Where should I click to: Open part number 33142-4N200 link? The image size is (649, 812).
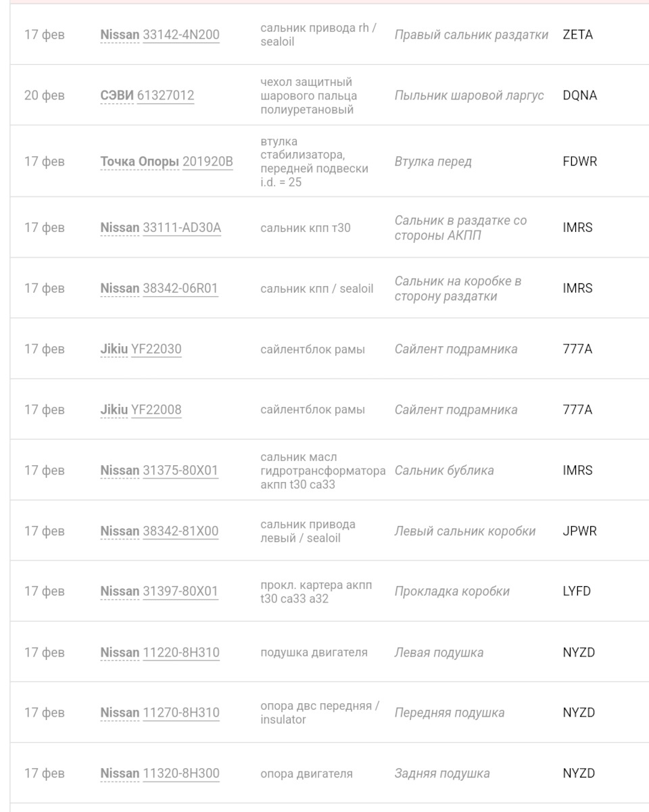click(181, 34)
